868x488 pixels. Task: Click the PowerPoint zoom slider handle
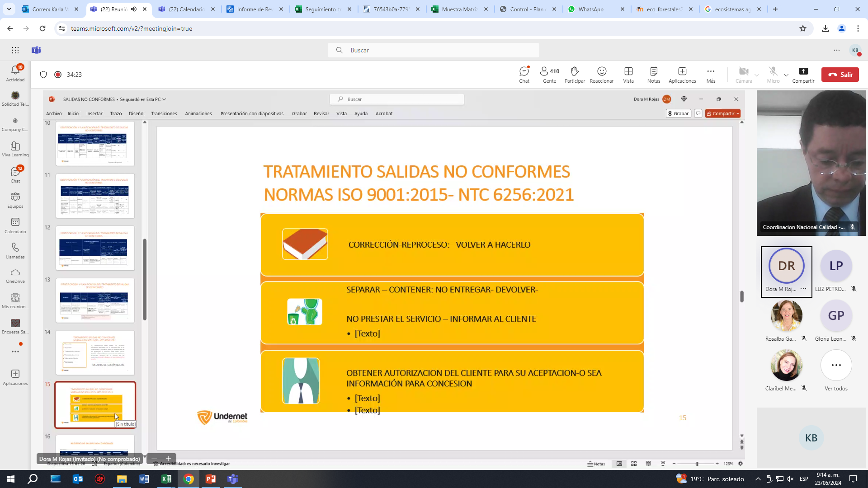point(697,464)
